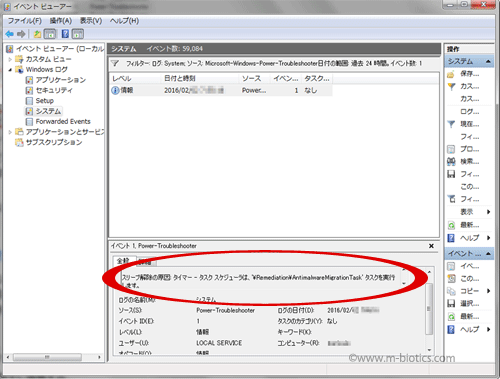Open properties icon beside プロ...
Image resolution: width=500 pixels, height=379 pixels.
coord(451,149)
